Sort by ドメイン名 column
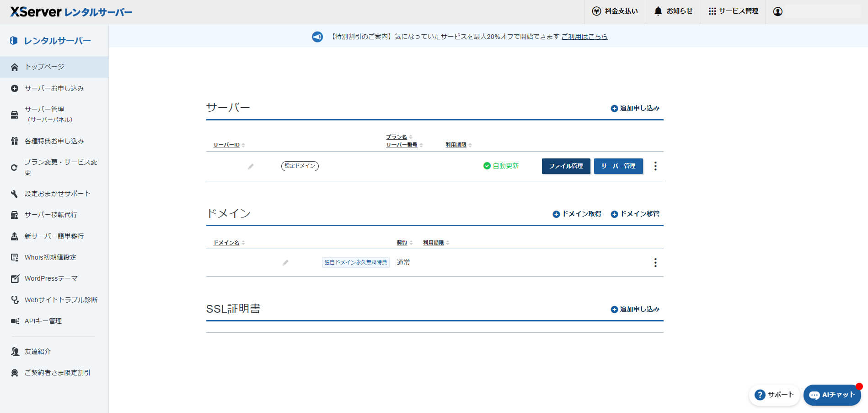The image size is (868, 413). [229, 243]
